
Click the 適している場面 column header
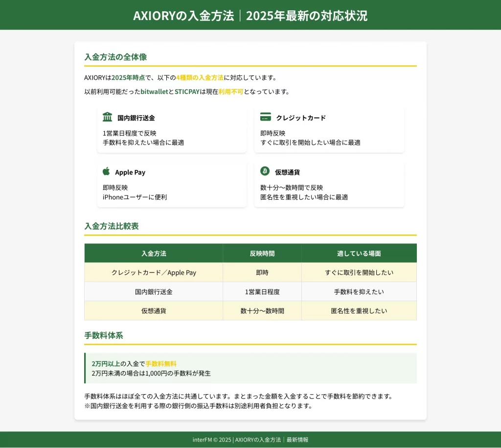coord(359,253)
